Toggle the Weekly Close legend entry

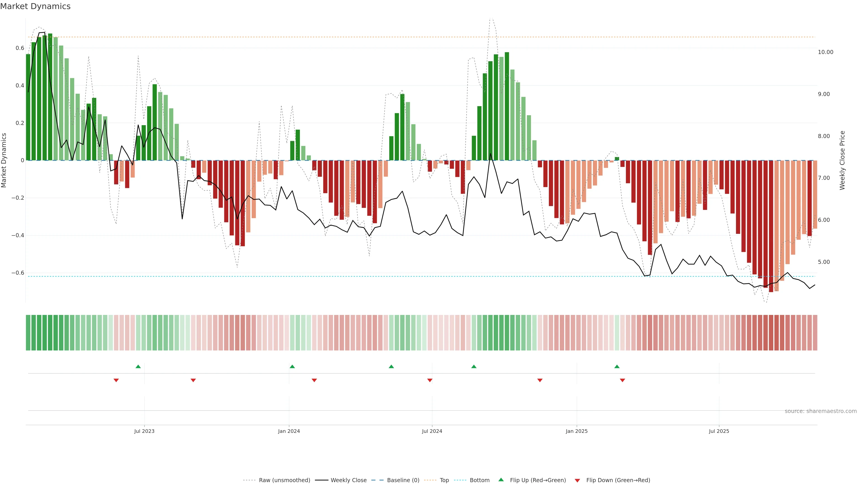coord(348,480)
